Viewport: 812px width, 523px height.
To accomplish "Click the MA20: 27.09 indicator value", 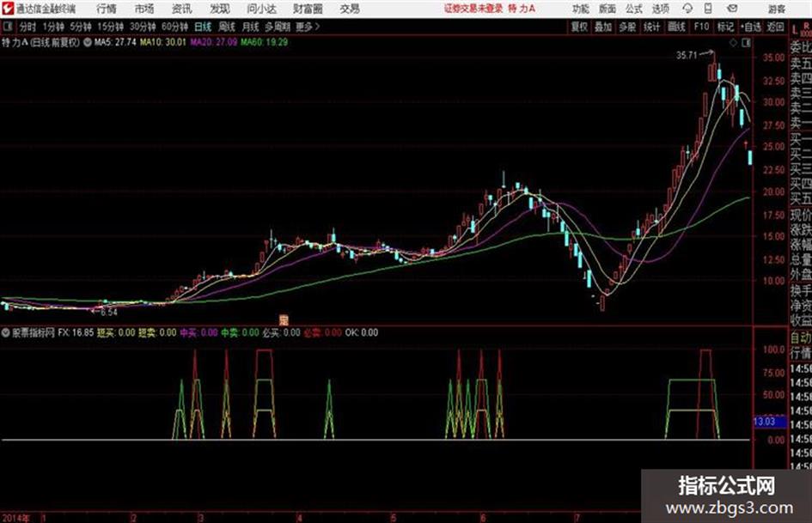I will point(213,42).
